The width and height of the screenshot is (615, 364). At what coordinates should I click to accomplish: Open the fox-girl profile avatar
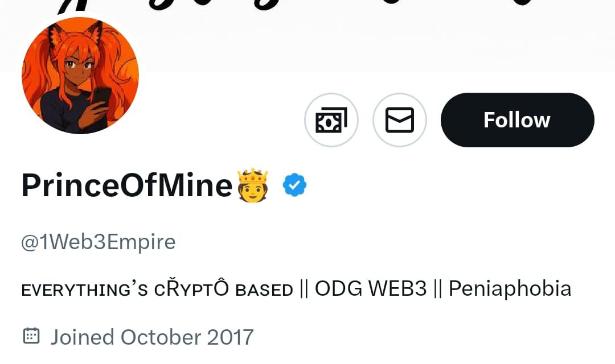[x=80, y=75]
